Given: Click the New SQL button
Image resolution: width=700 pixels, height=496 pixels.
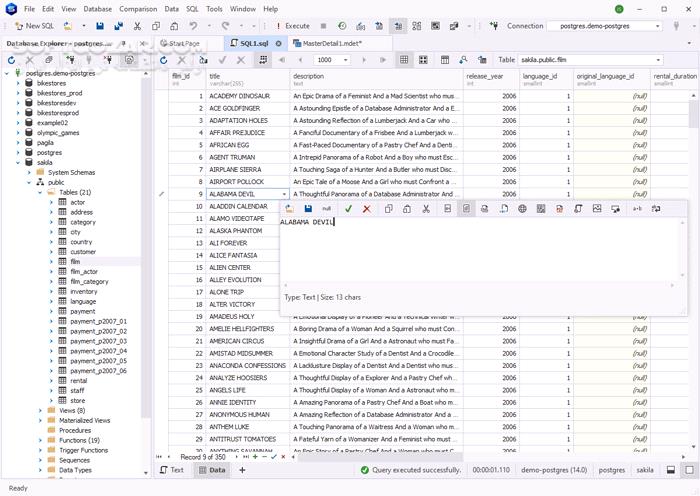Looking at the screenshot, I should pyautogui.click(x=34, y=26).
